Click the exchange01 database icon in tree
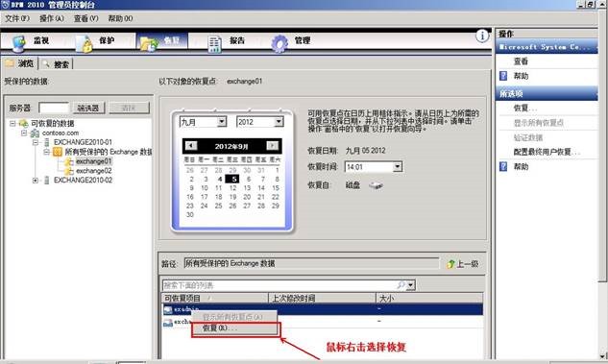This screenshot has height=364, width=608. point(69,161)
